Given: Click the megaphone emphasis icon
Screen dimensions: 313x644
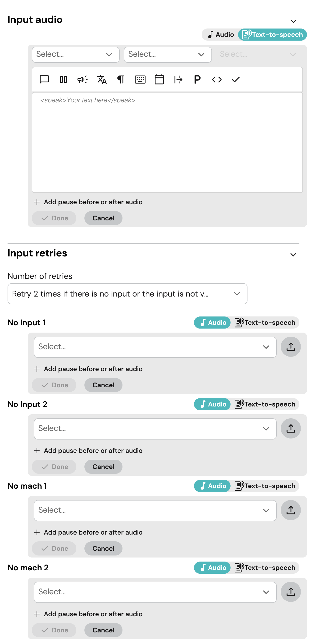Looking at the screenshot, I should tap(82, 79).
